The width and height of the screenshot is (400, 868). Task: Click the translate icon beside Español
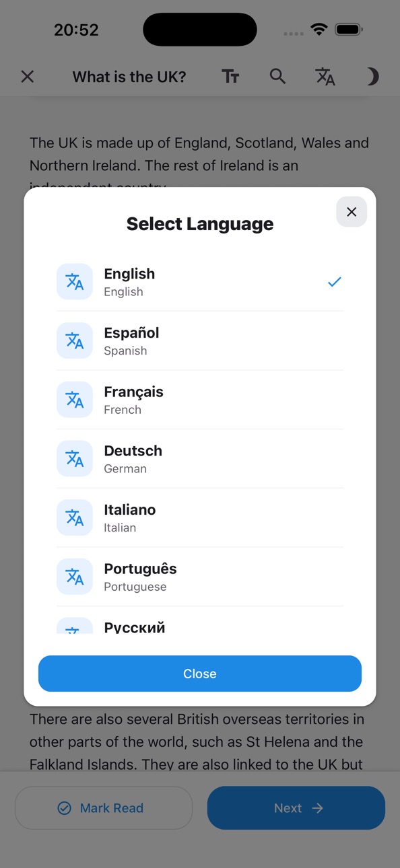(75, 340)
